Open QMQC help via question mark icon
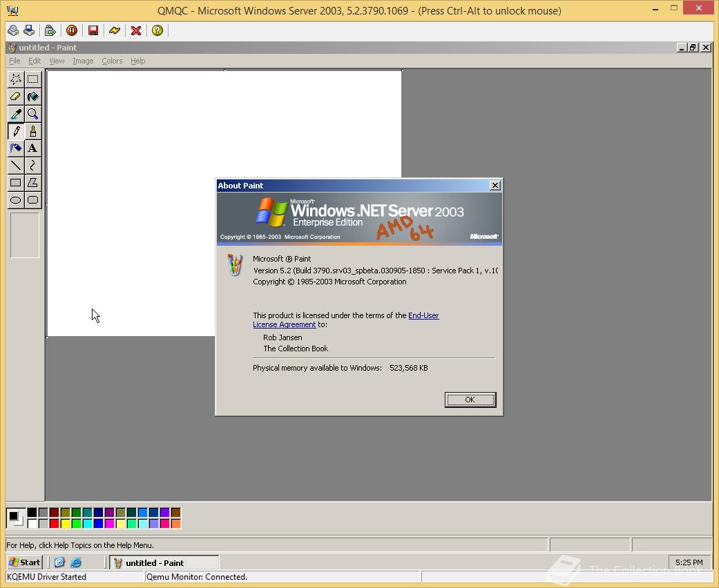Screen dimensions: 719x588 [157, 30]
